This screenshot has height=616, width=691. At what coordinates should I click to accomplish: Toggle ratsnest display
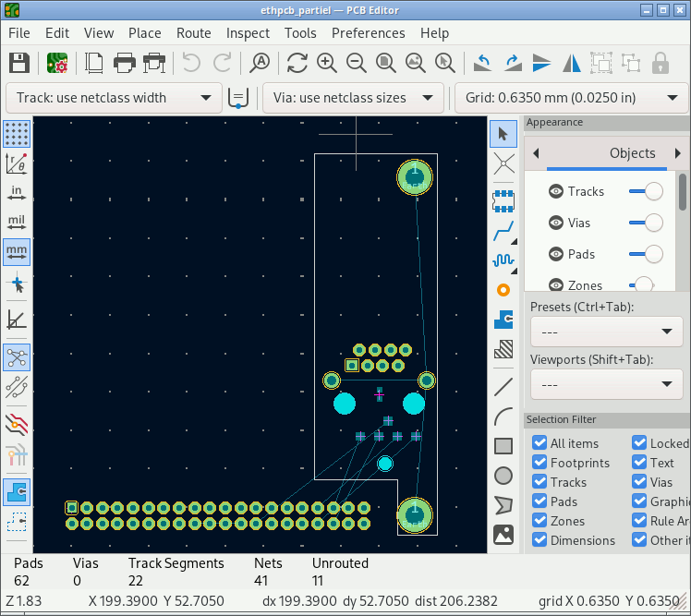point(17,357)
